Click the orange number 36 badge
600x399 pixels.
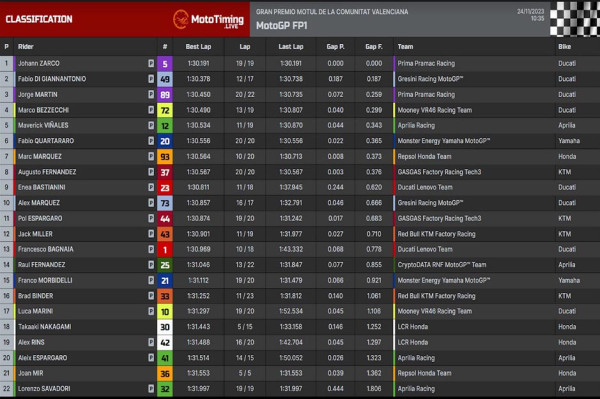point(165,373)
